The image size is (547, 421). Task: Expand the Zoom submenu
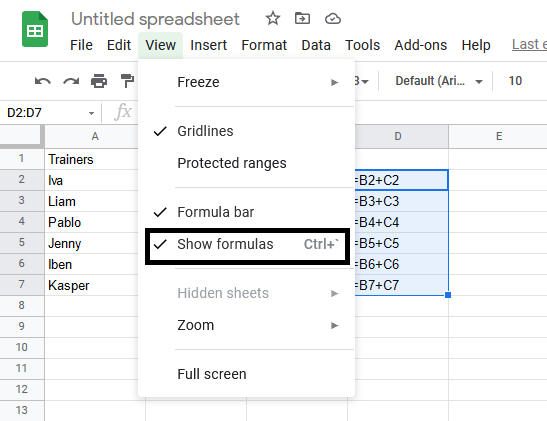(246, 325)
